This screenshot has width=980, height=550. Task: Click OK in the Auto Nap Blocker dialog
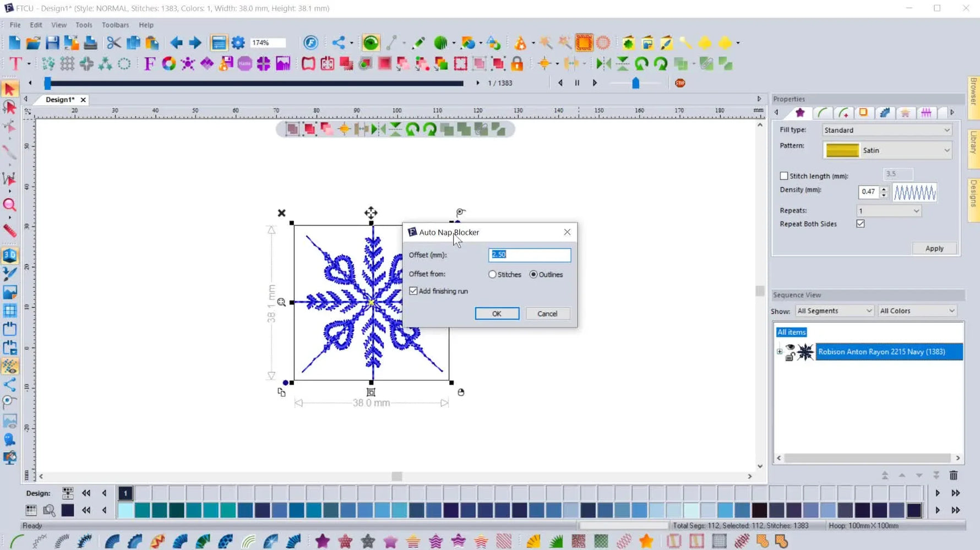tap(496, 313)
